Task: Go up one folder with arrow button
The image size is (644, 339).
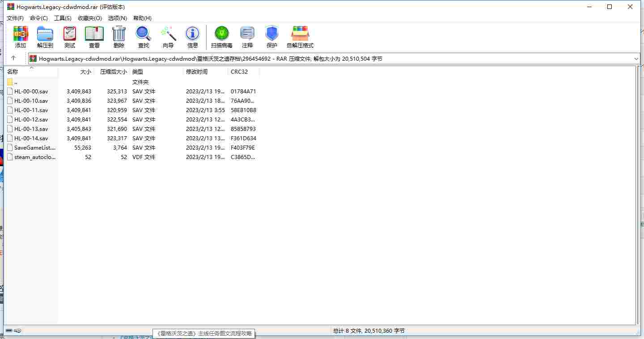Action: click(13, 58)
